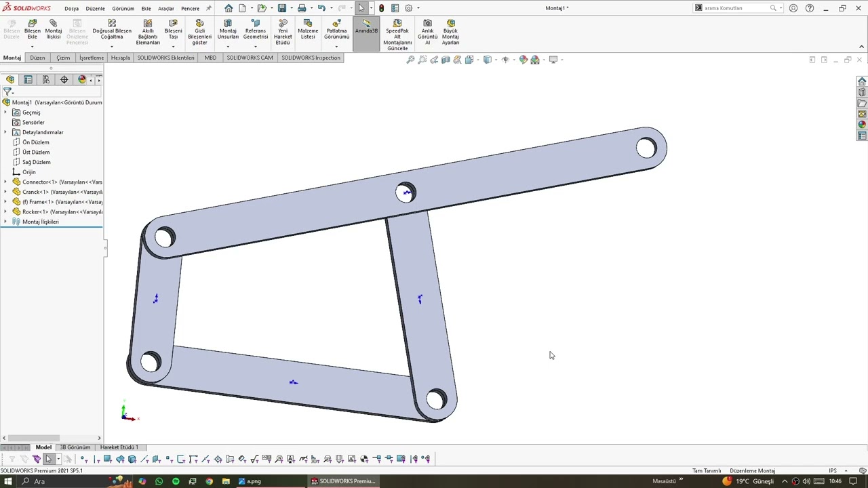Open Montaj Unsurları tool
The height and width of the screenshot is (488, 868).
[x=228, y=30]
